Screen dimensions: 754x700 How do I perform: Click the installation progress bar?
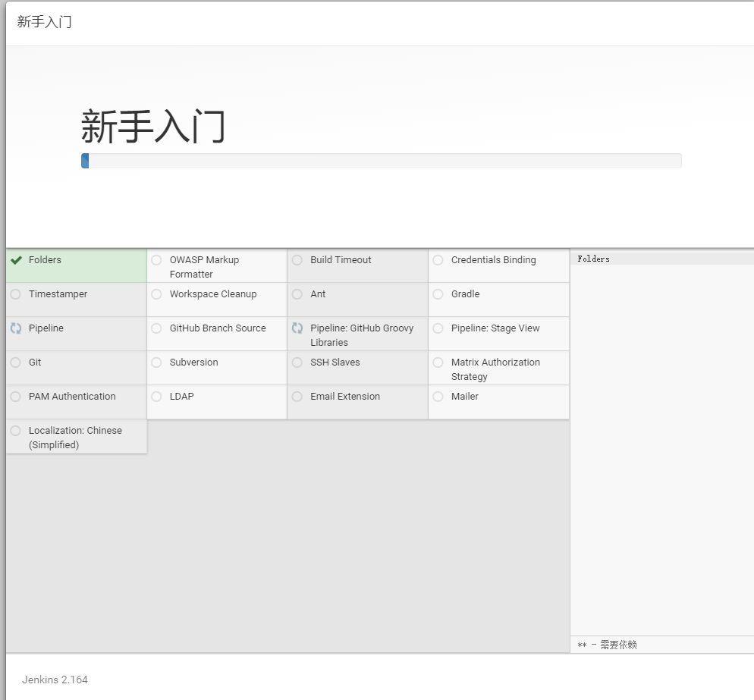click(x=382, y=161)
